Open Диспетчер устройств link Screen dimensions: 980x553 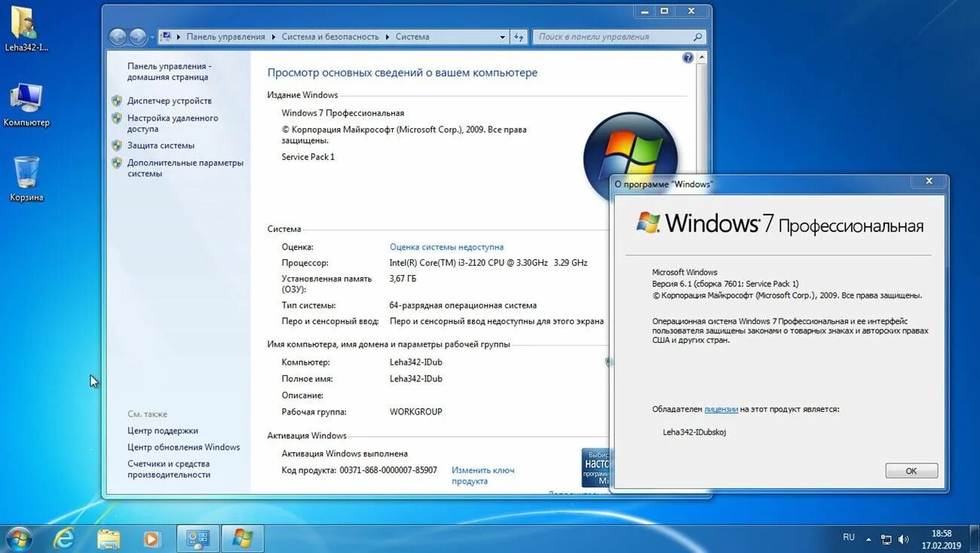click(170, 101)
